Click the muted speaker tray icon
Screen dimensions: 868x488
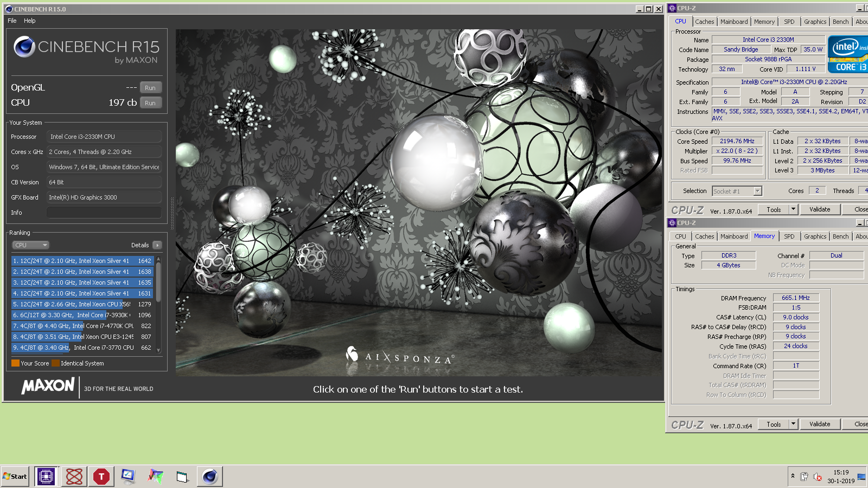818,477
